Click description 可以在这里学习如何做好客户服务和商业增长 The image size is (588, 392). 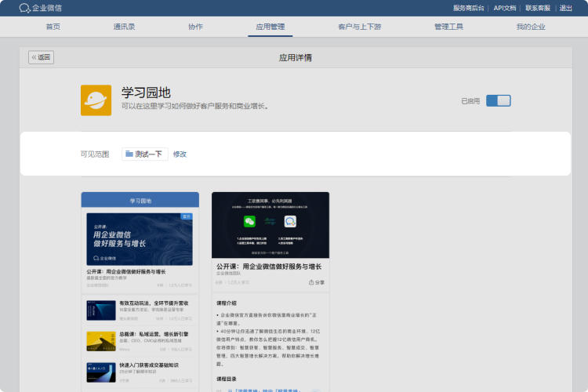[195, 106]
